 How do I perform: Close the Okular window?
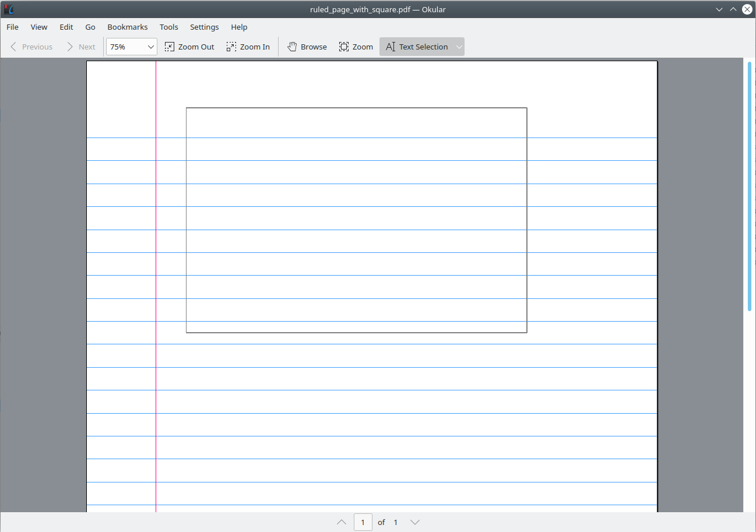point(747,9)
